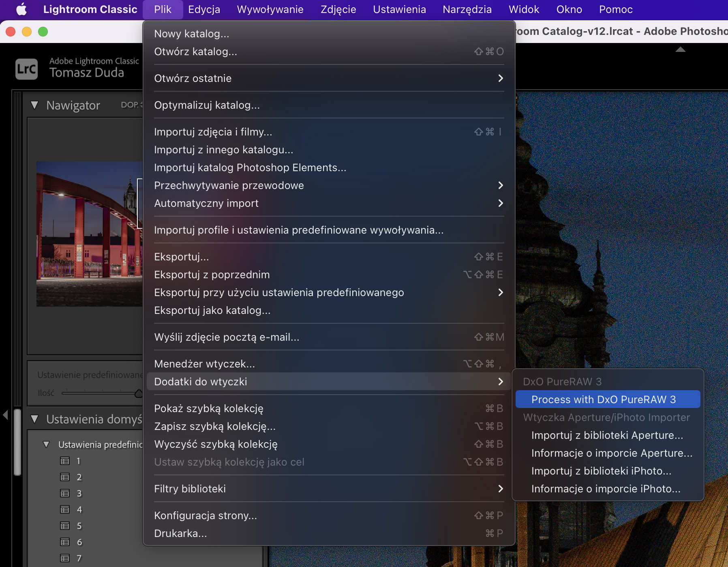Click preset icon next to 3
Viewport: 728px width, 567px height.
pos(65,494)
